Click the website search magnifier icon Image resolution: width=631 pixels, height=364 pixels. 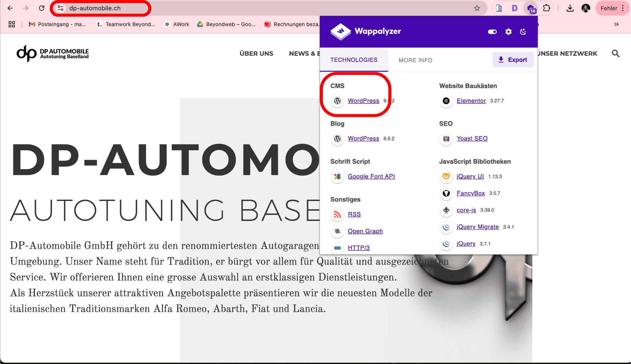[x=616, y=54]
